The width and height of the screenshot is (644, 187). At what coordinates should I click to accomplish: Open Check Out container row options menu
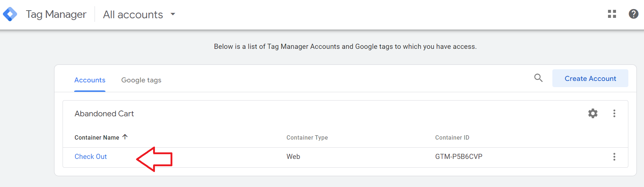(614, 157)
